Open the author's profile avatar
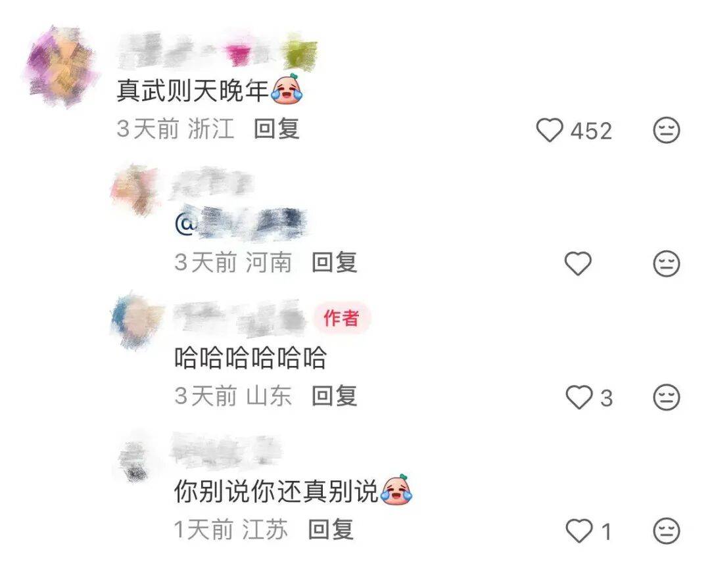The width and height of the screenshot is (710, 588). [x=136, y=321]
